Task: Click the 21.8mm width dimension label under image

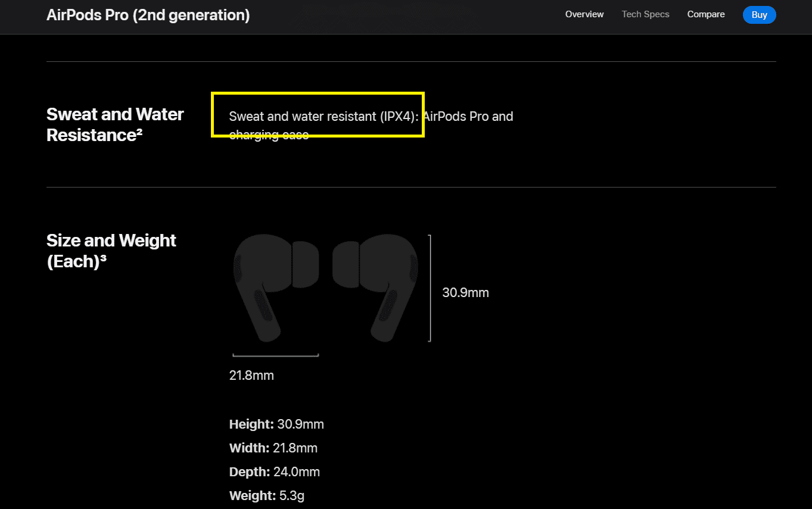Action: [251, 376]
